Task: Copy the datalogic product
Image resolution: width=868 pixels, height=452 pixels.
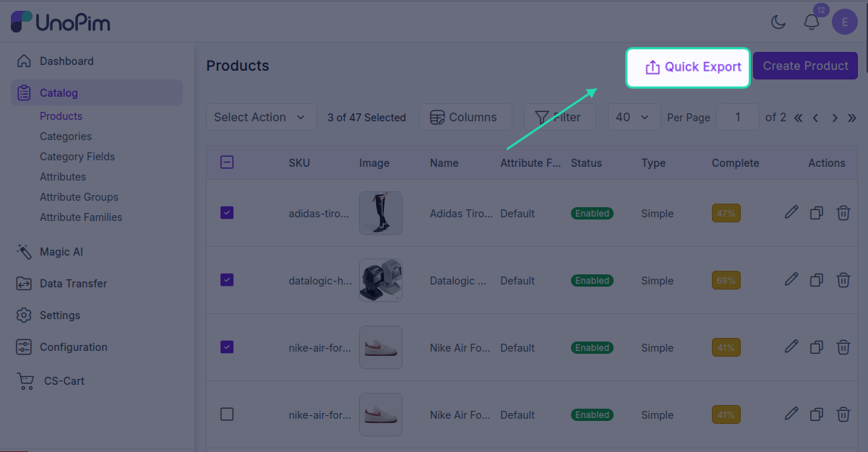Action: tap(817, 280)
